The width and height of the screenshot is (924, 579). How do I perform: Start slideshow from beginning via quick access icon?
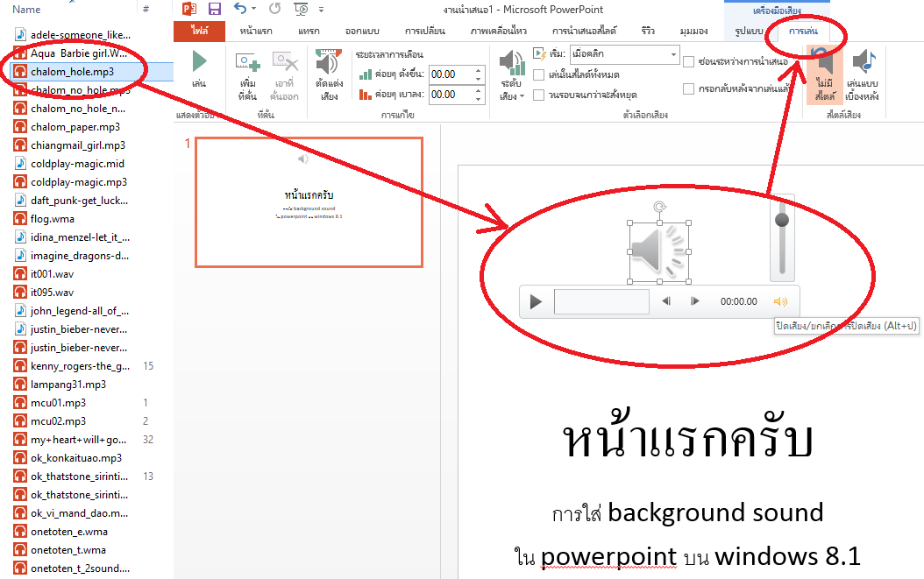click(301, 9)
